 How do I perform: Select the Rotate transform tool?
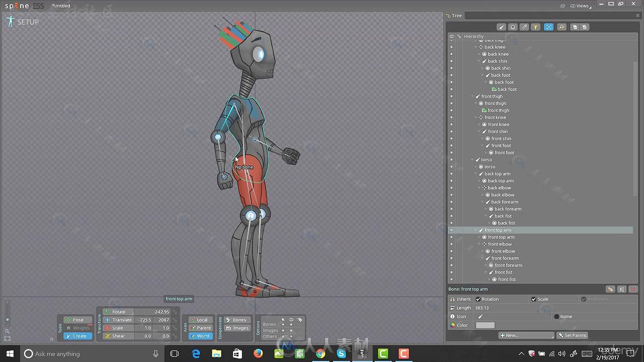118,312
